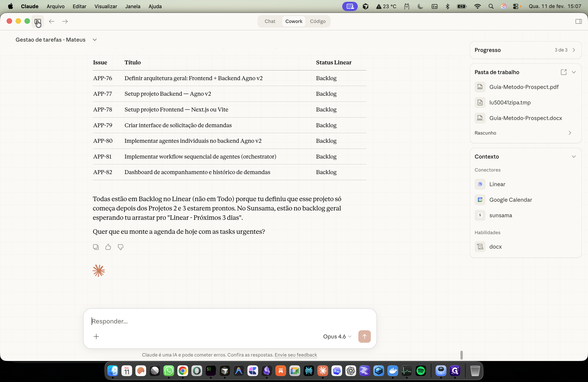The height and width of the screenshot is (382, 588).
Task: Focus the Responder input field
Action: tap(230, 321)
